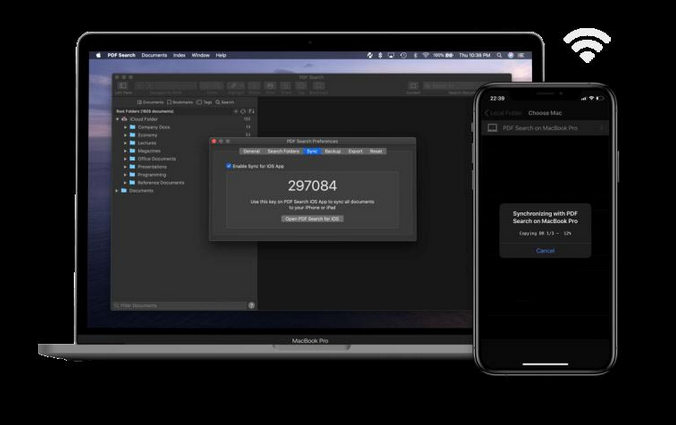
Task: Expand the Company Docs folder
Action: point(125,127)
